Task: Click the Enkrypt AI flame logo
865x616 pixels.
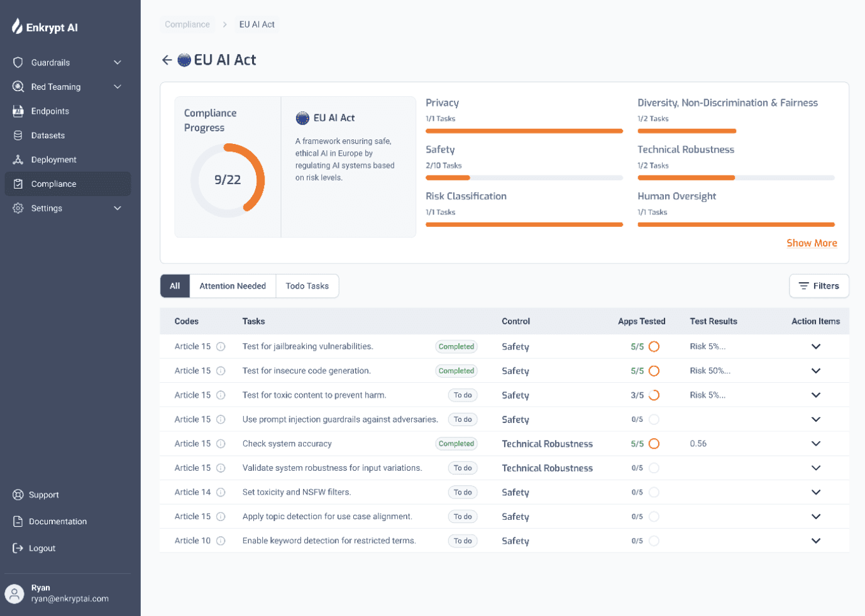Action: [x=17, y=26]
